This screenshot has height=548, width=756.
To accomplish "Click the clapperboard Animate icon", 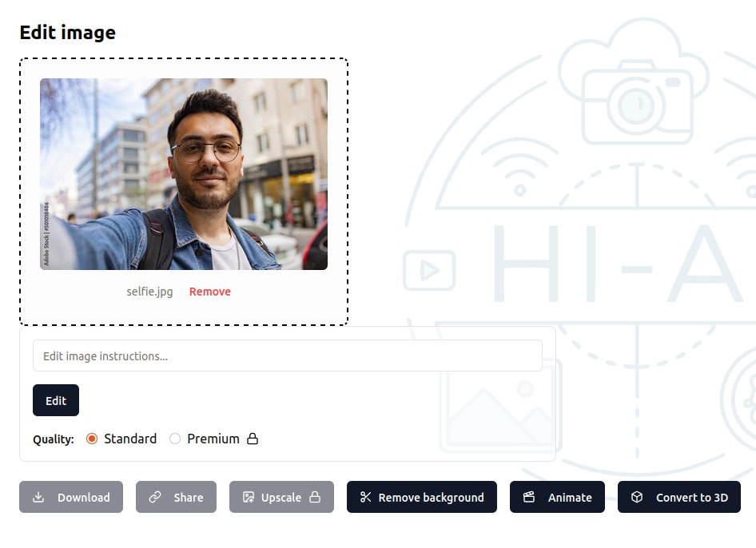I will tap(529, 497).
